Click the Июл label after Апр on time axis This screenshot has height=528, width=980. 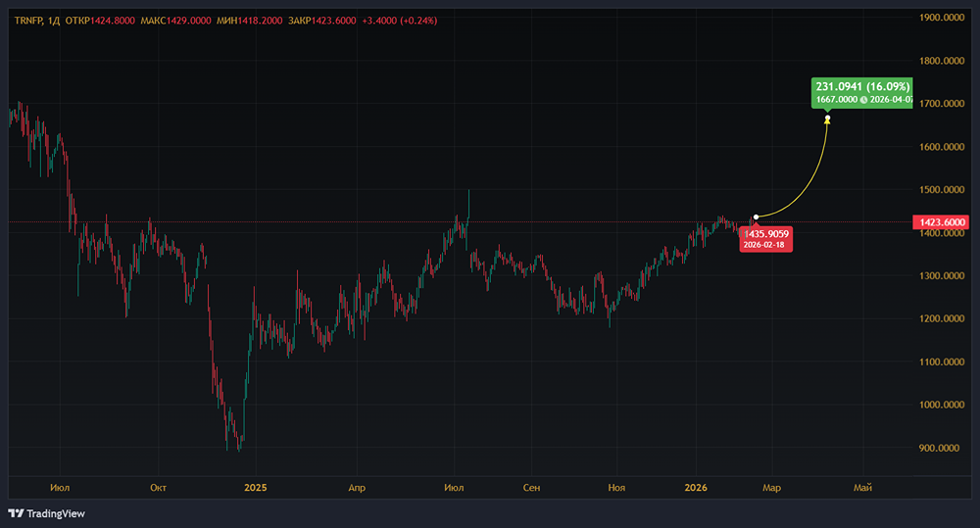click(x=454, y=488)
